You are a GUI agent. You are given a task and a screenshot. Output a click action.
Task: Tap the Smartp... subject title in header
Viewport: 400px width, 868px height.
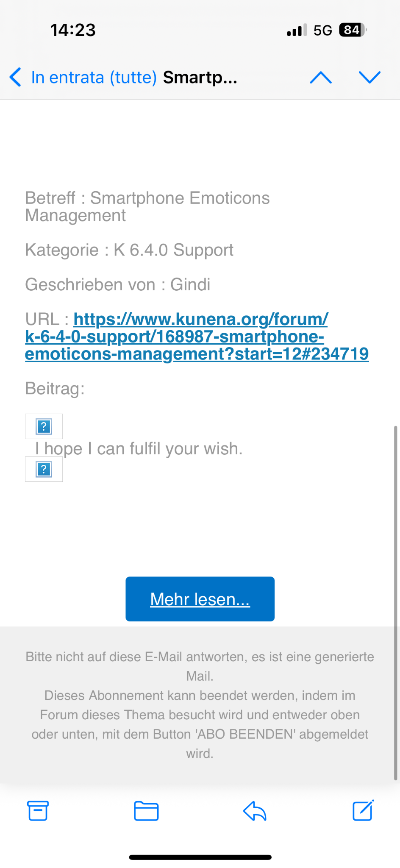click(200, 77)
